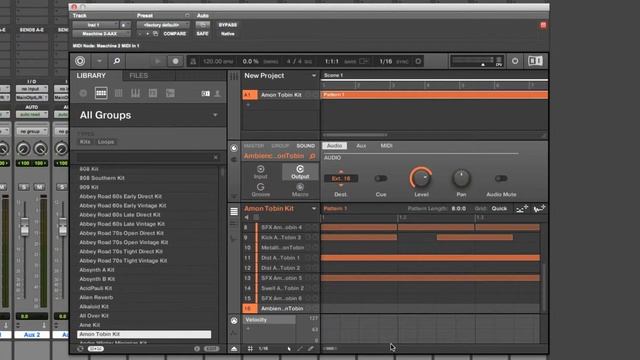Click the Loops type tag
Screen dimensions: 640x360
106,142
